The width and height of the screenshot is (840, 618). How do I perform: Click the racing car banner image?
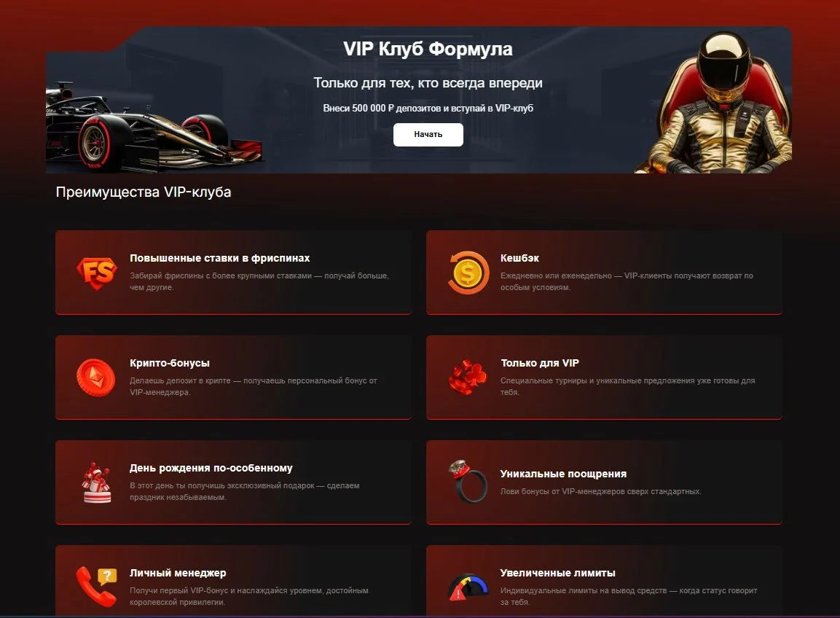point(154,128)
